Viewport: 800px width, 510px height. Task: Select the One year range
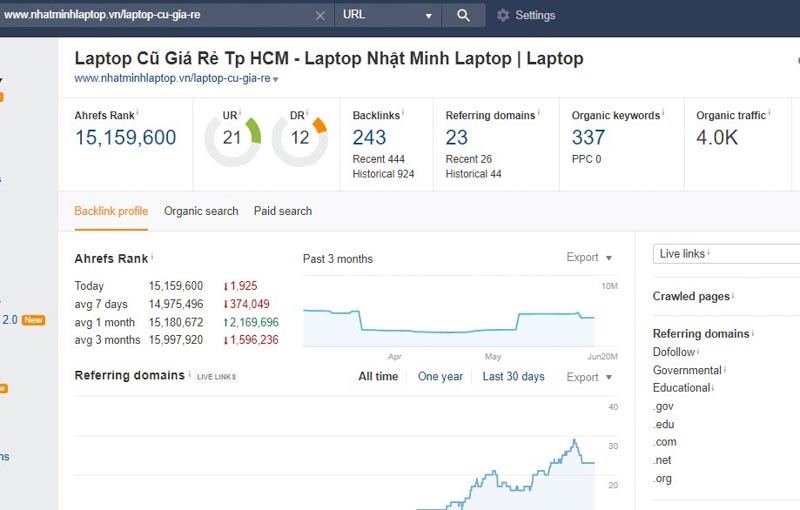tap(440, 376)
